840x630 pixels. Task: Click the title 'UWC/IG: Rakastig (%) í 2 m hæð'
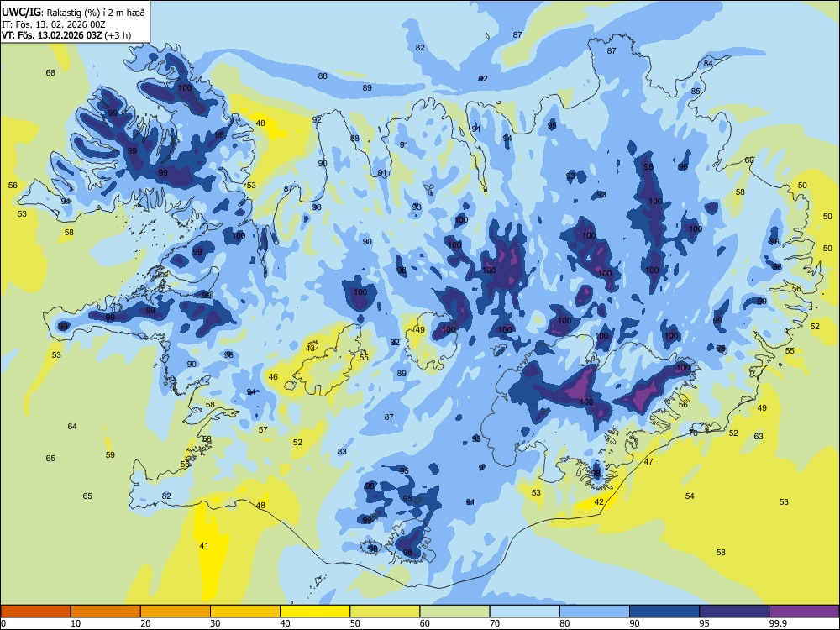coord(73,12)
